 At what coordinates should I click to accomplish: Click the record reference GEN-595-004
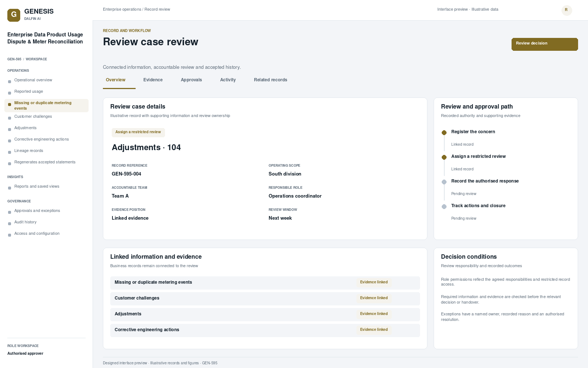pos(126,174)
